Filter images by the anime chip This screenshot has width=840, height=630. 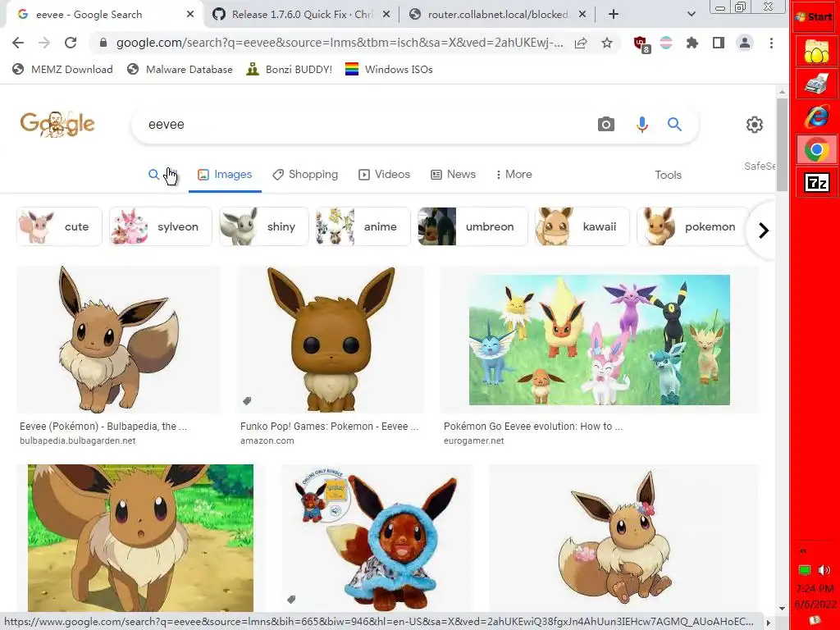[x=363, y=226]
